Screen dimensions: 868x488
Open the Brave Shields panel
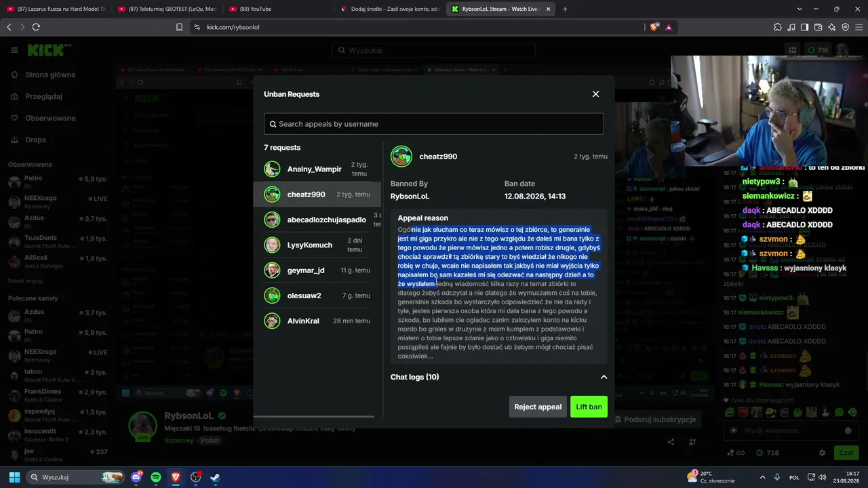point(654,27)
